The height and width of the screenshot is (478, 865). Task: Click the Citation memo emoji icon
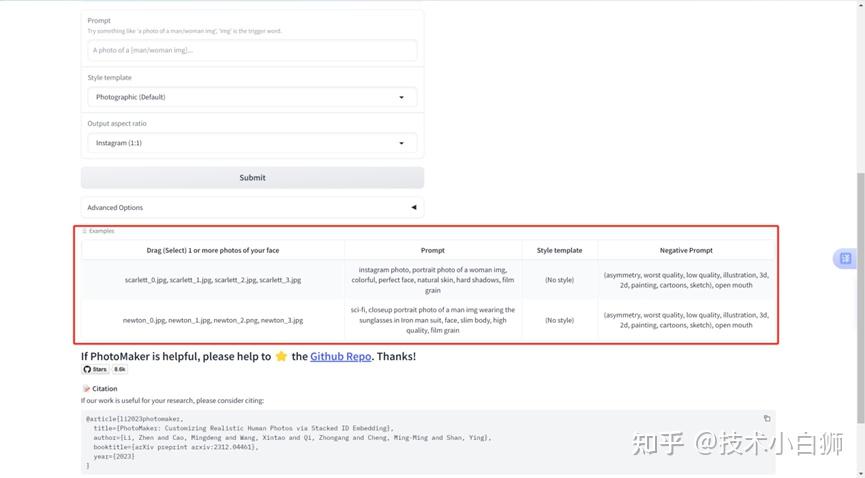coord(86,389)
